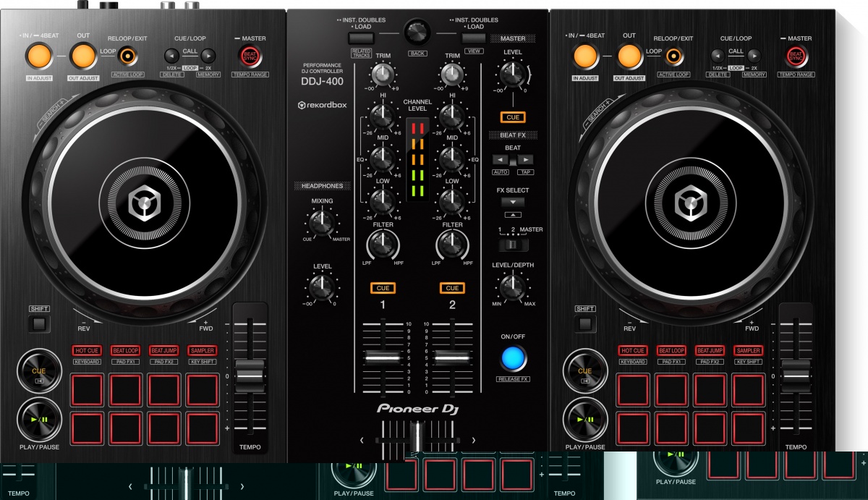The width and height of the screenshot is (868, 500).
Task: Select SAMPLER pad mode on left deck
Action: (x=202, y=350)
